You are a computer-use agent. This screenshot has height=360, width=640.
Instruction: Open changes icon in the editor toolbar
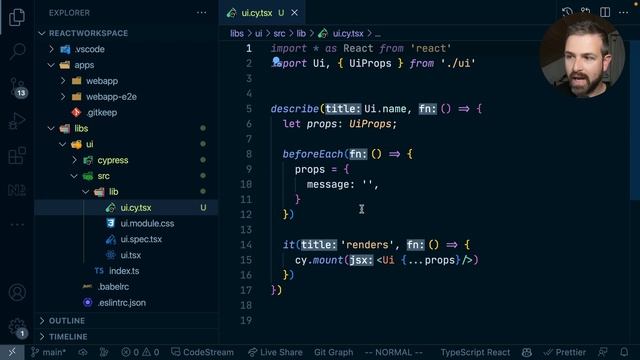(586, 11)
